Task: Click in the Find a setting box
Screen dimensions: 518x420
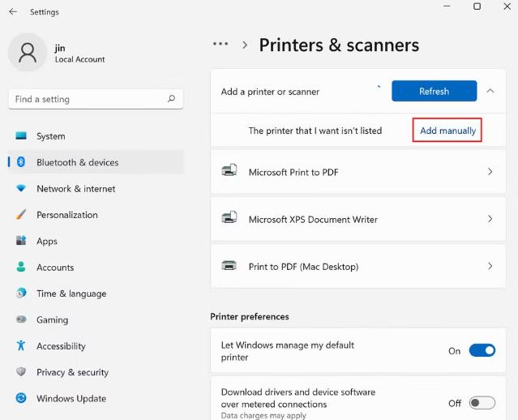Action: click(x=96, y=99)
